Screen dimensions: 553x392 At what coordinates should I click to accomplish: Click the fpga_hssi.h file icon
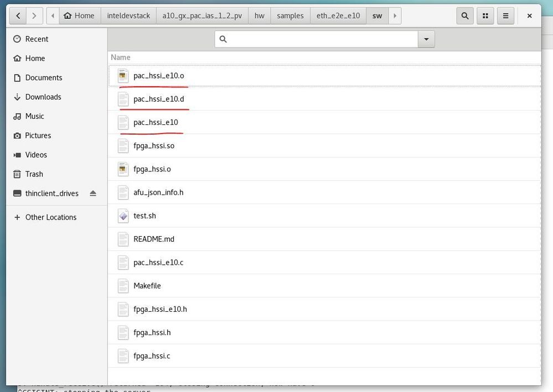coord(123,332)
